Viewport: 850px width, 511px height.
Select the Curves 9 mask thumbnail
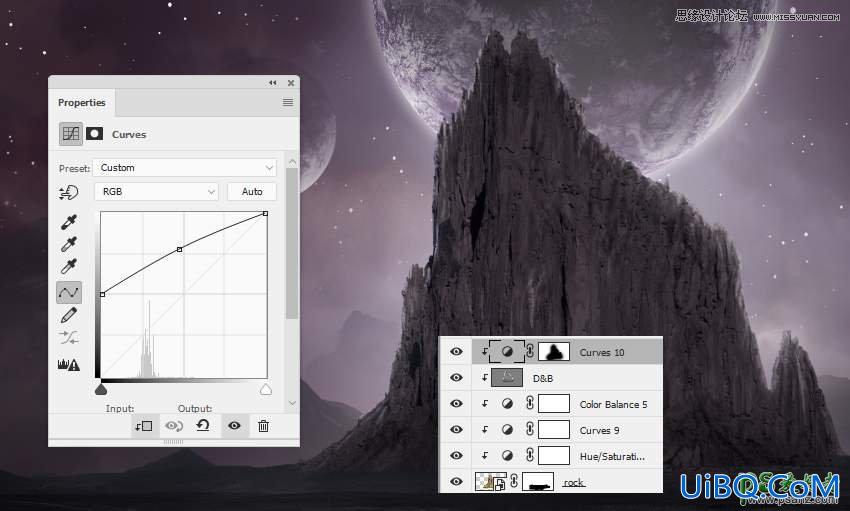(553, 430)
